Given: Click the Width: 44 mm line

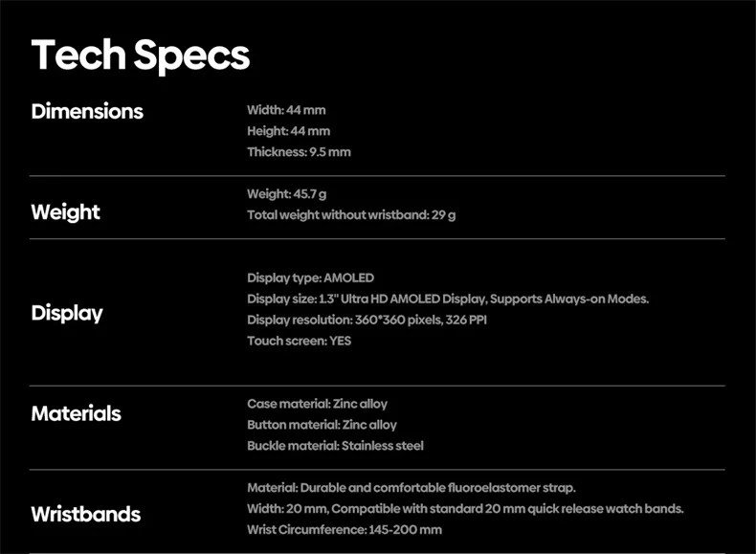Looking at the screenshot, I should [x=286, y=110].
